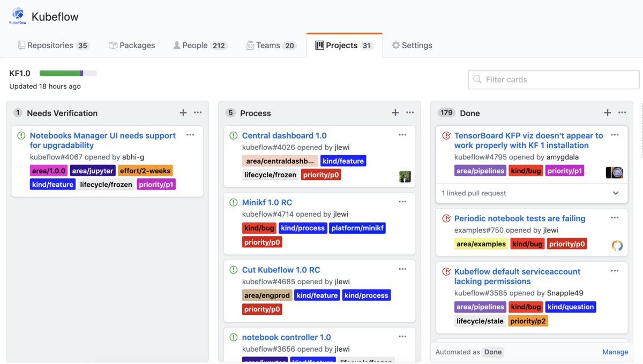Click the priority/p0 label on Minikf card
Screen dimensions: 643x364
[262, 242]
